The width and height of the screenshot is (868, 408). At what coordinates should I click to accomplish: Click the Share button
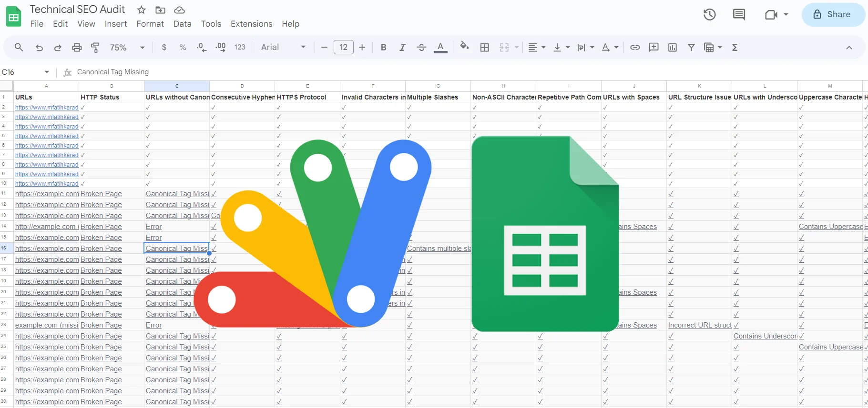point(833,14)
